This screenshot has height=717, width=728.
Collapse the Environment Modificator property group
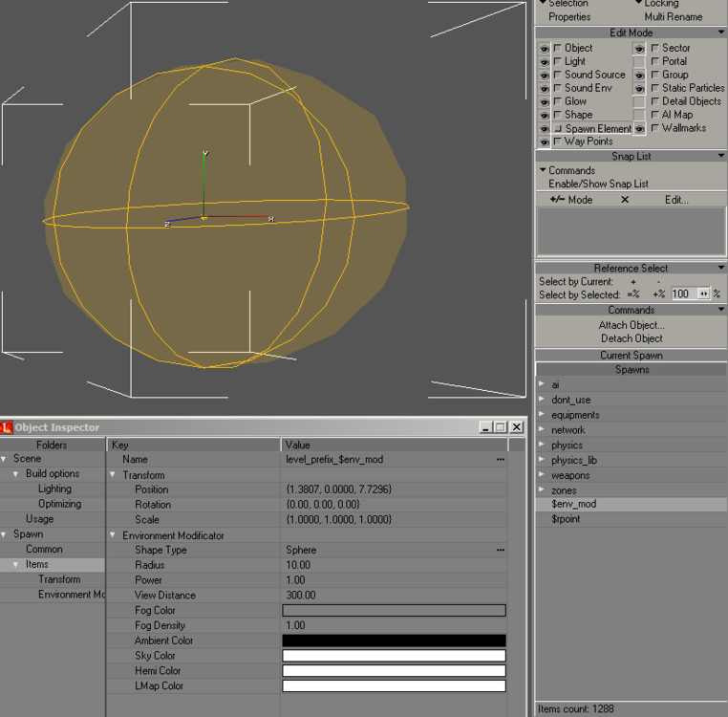[x=114, y=535]
